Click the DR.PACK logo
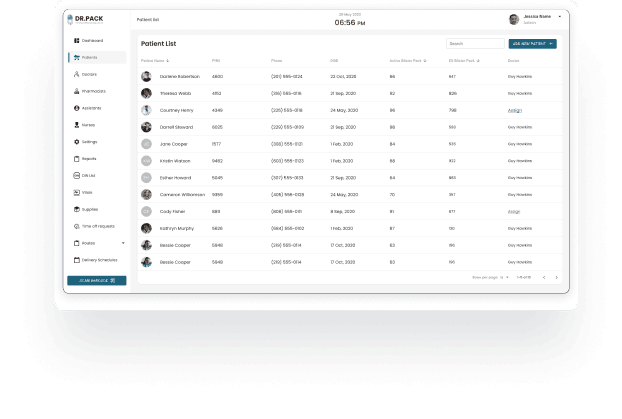Image resolution: width=622 pixels, height=419 pixels. click(x=85, y=19)
